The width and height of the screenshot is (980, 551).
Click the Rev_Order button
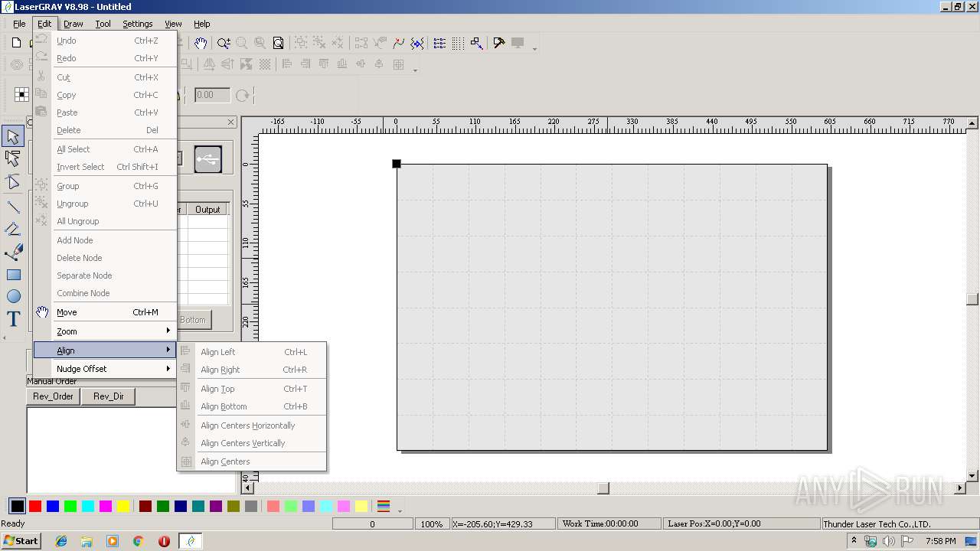point(54,396)
